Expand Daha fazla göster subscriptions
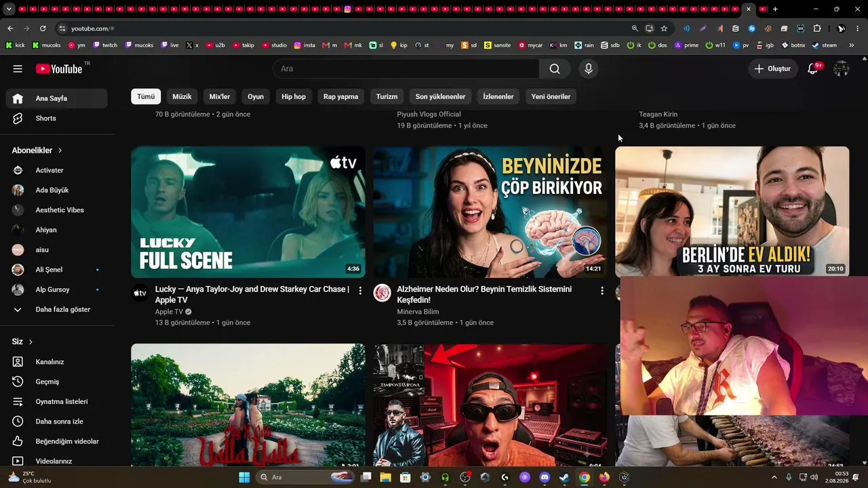The image size is (868, 488). [57, 309]
